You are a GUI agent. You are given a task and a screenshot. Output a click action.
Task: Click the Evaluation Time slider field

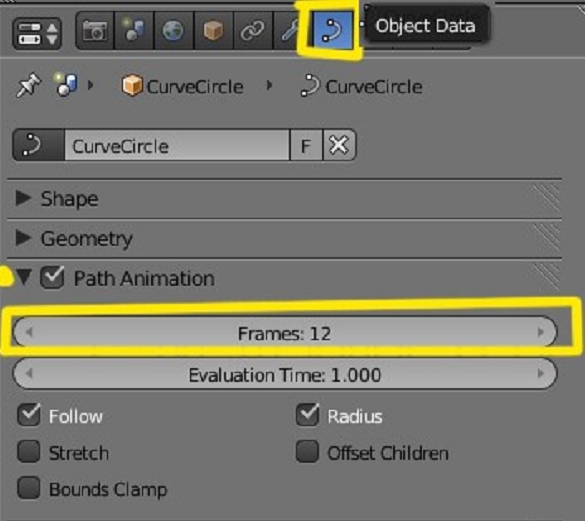[x=285, y=374]
